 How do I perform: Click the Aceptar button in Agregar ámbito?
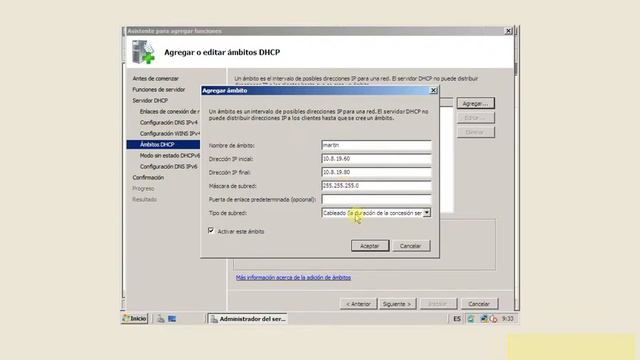pos(370,246)
